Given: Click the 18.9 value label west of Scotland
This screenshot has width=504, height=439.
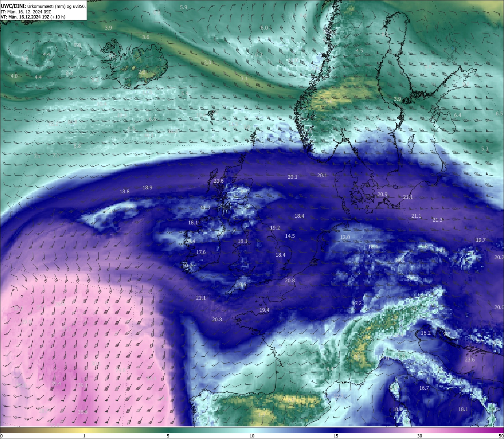Looking at the screenshot, I should [147, 187].
